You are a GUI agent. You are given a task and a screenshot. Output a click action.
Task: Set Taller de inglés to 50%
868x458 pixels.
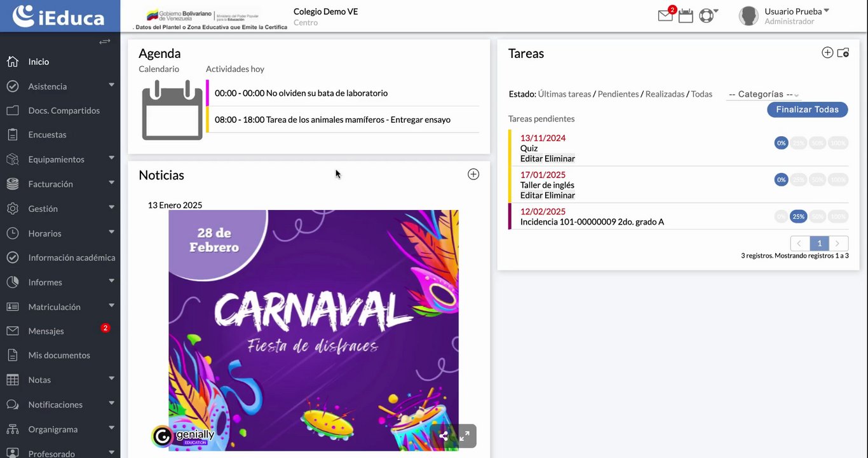818,180
